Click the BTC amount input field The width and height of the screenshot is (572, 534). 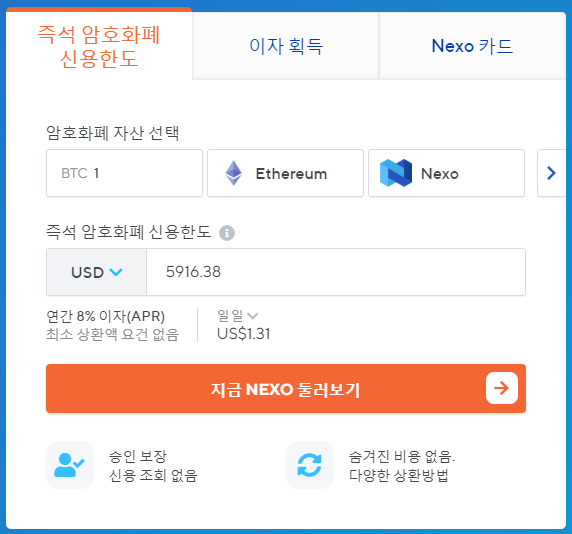124,173
